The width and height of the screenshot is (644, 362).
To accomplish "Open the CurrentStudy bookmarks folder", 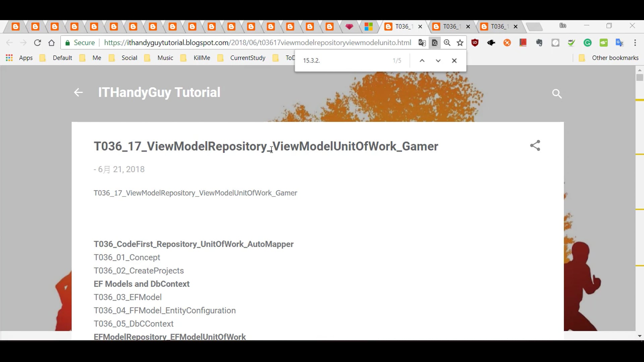I will click(x=248, y=58).
